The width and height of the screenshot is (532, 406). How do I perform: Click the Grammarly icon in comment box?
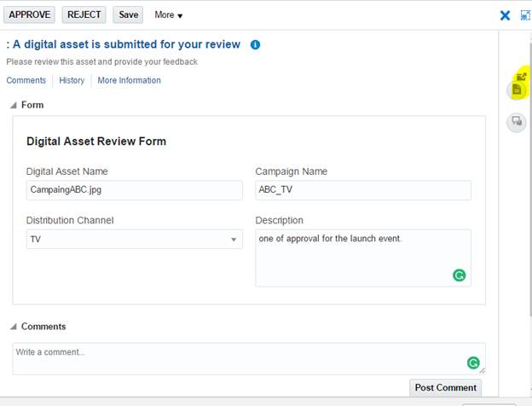coord(473,362)
